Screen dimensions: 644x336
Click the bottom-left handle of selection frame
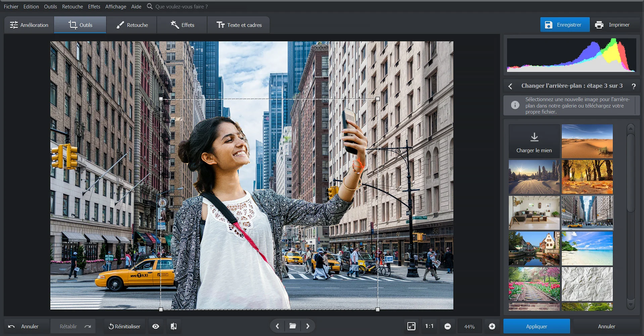click(x=161, y=309)
